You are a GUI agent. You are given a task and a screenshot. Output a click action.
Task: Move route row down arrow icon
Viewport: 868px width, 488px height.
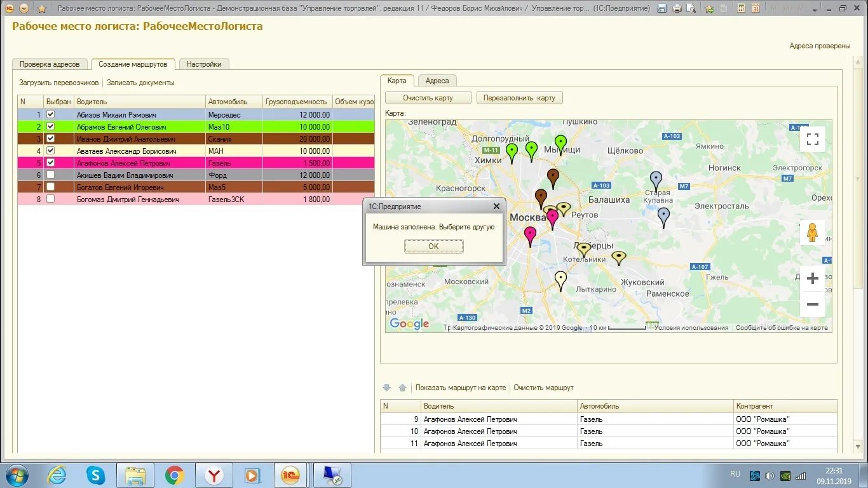pos(386,388)
